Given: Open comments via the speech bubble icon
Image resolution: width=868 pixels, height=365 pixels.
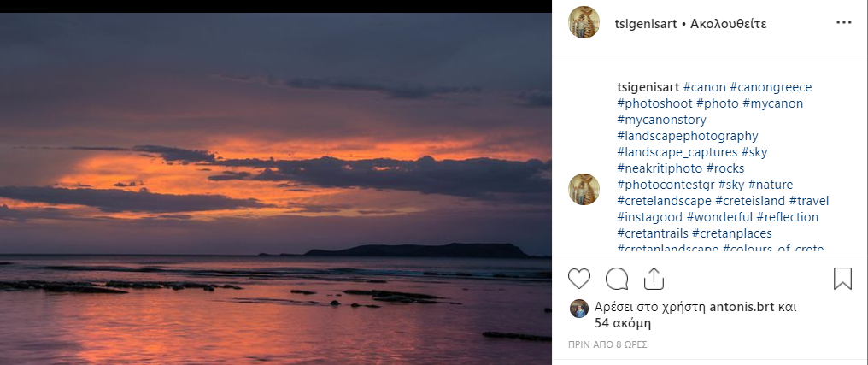Looking at the screenshot, I should (617, 279).
